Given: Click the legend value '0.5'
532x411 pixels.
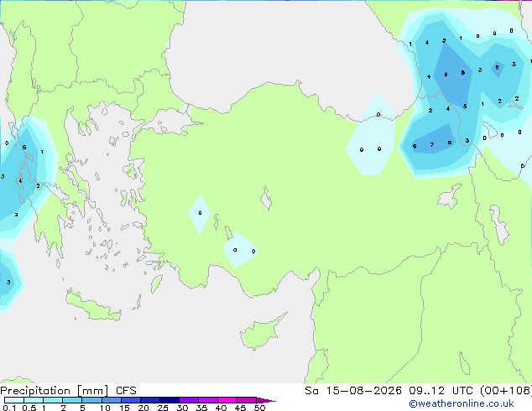Looking at the screenshot, I should [x=29, y=408].
